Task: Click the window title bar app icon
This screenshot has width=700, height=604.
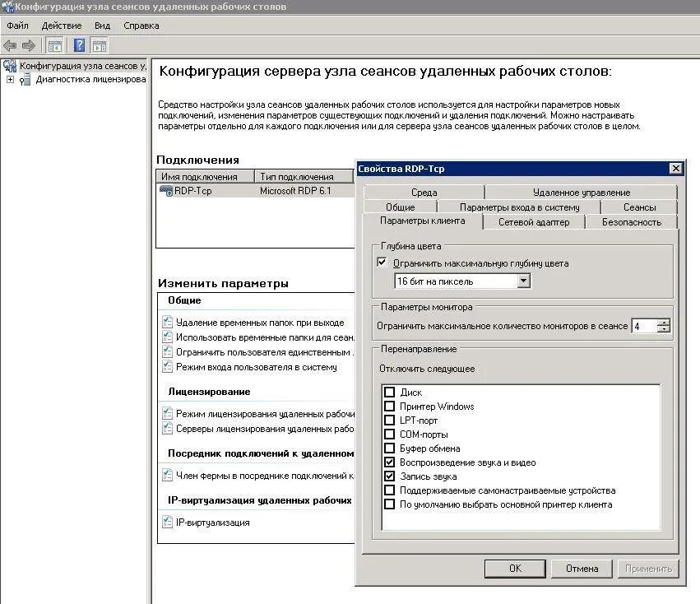Action: [7, 7]
